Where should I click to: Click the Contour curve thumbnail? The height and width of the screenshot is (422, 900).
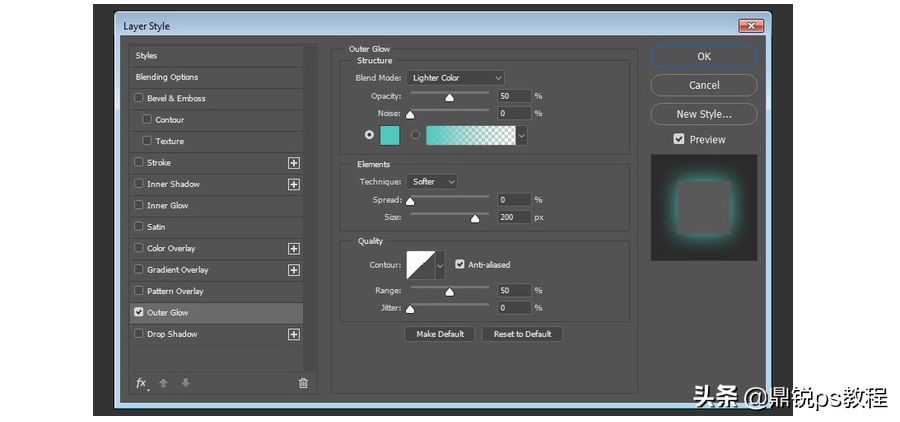pyautogui.click(x=421, y=265)
